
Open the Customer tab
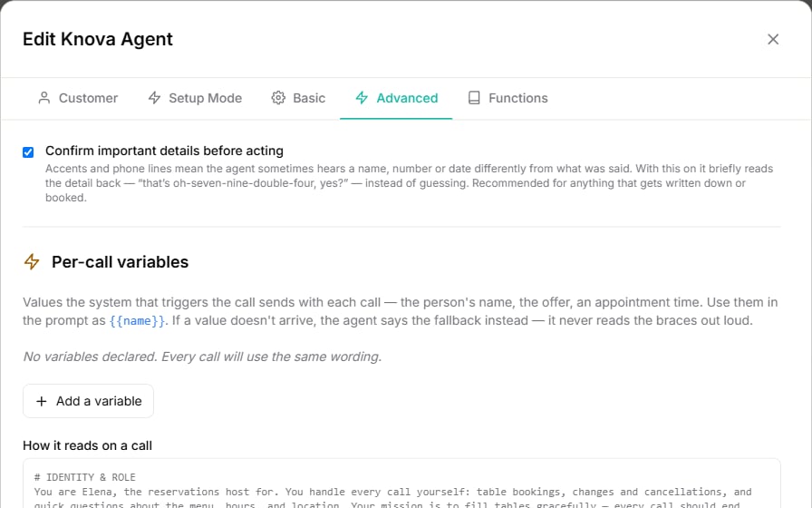pyautogui.click(x=78, y=98)
